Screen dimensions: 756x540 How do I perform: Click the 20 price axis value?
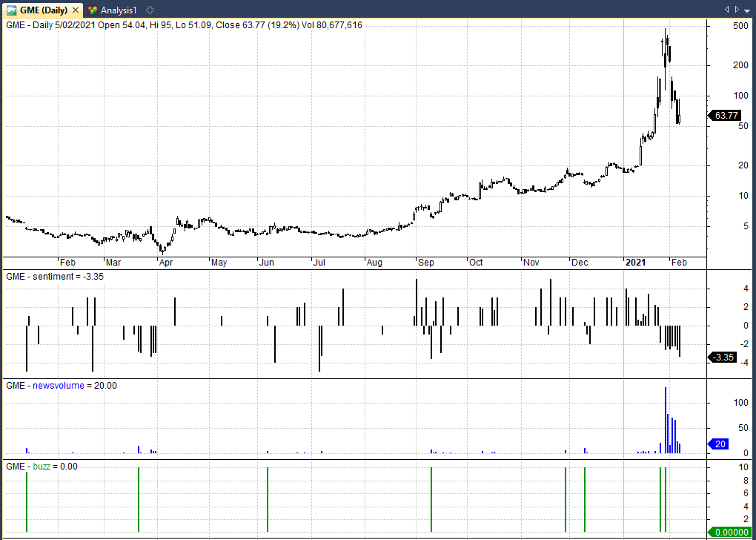743,165
